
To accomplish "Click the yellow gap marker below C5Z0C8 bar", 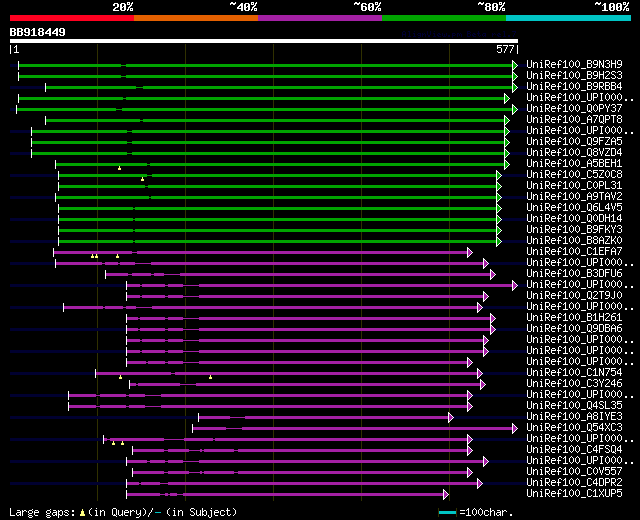I will coord(142,179).
